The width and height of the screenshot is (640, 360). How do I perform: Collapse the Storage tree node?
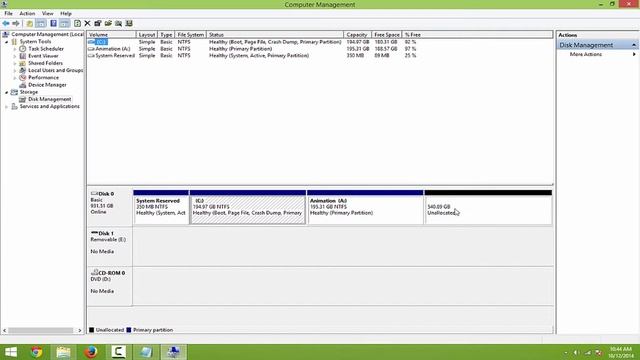coord(7,93)
